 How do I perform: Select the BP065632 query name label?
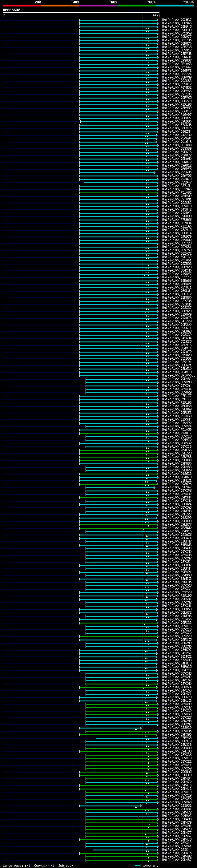pos(11,10)
